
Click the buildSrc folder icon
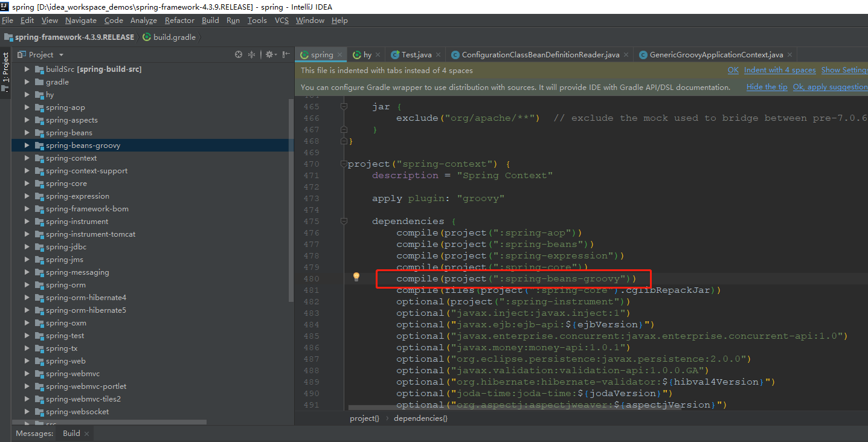click(x=39, y=69)
